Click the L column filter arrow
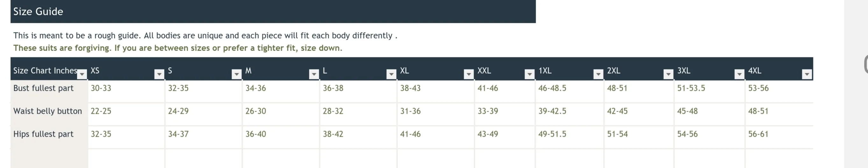The image size is (868, 168). tap(391, 74)
